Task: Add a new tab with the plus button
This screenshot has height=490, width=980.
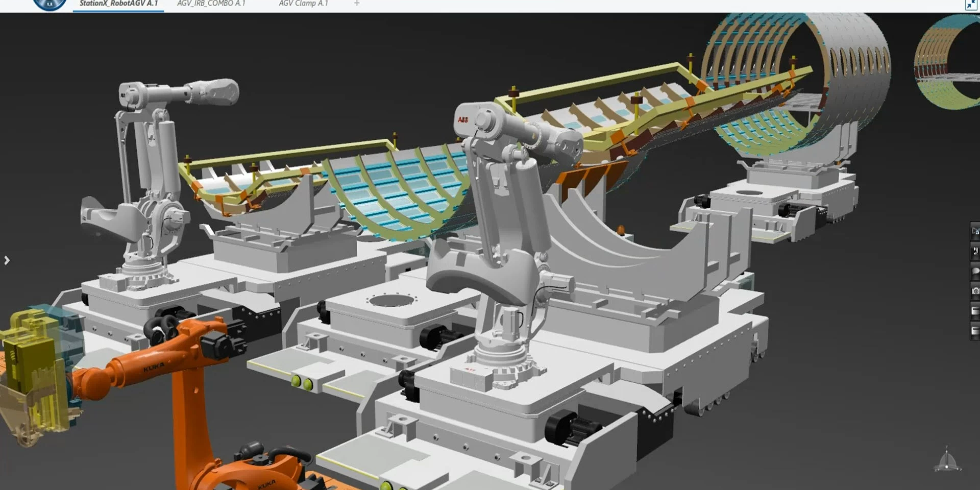Action: pos(357,4)
